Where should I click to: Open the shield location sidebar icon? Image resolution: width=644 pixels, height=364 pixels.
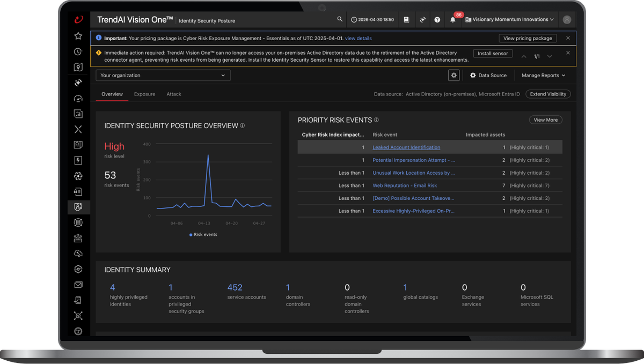[x=78, y=67]
